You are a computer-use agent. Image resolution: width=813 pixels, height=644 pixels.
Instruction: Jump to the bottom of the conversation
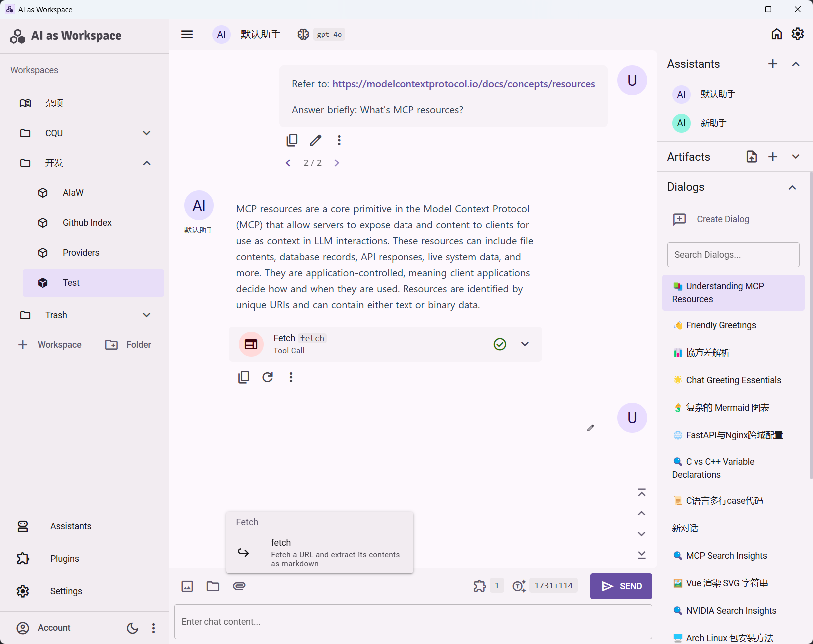[x=642, y=555]
